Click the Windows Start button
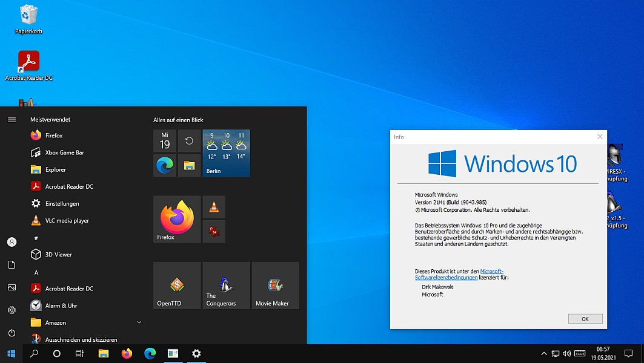The height and width of the screenshot is (363, 644). 12,353
